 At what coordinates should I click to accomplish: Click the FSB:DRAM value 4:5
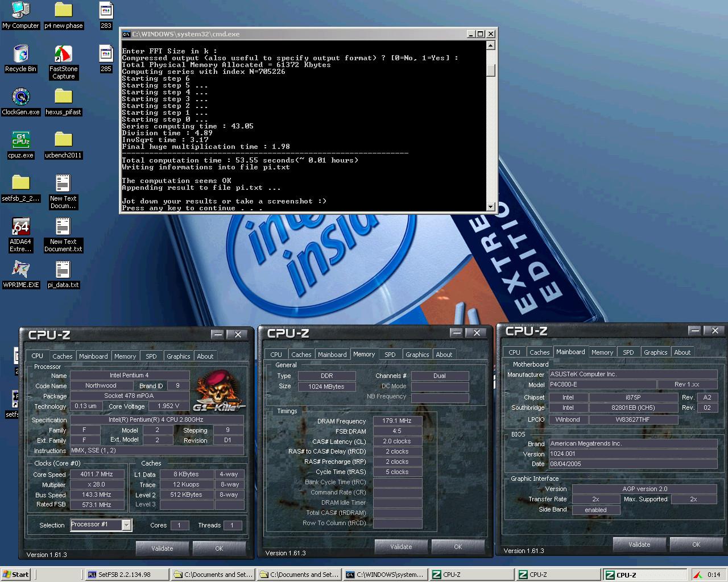pyautogui.click(x=397, y=431)
